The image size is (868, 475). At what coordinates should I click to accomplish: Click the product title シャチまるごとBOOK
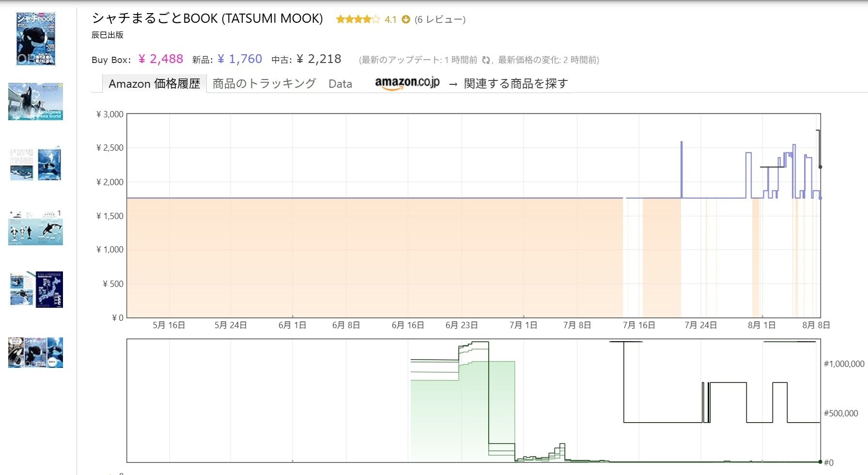click(x=207, y=18)
